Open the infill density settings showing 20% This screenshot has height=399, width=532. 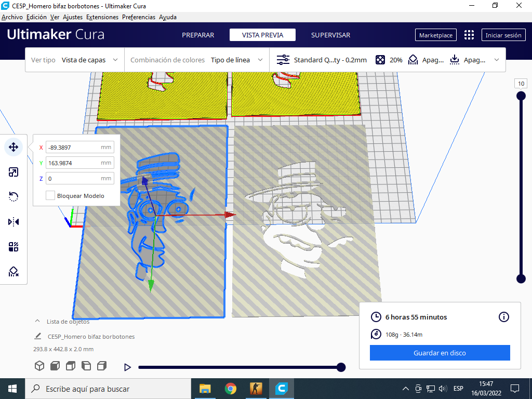coord(389,59)
